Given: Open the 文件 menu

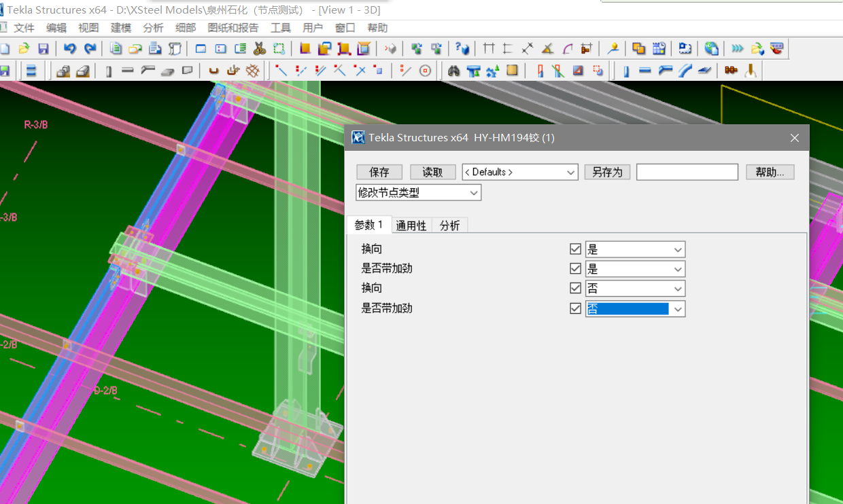Looking at the screenshot, I should point(24,28).
